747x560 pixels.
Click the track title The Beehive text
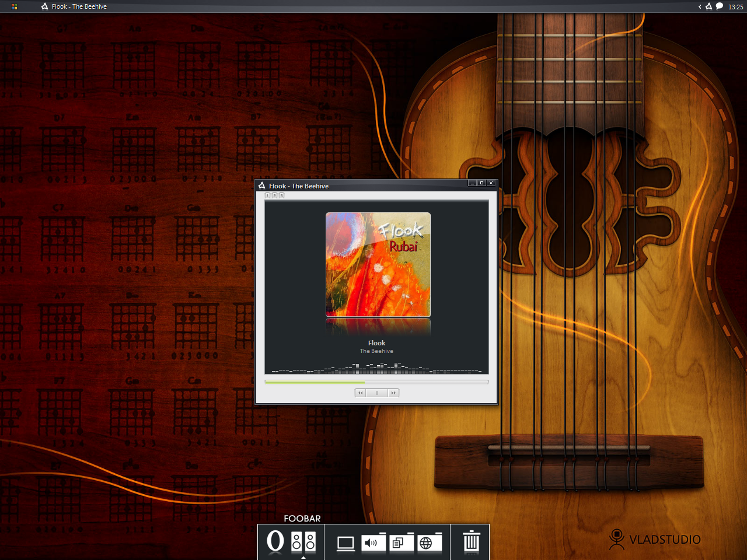point(376,351)
